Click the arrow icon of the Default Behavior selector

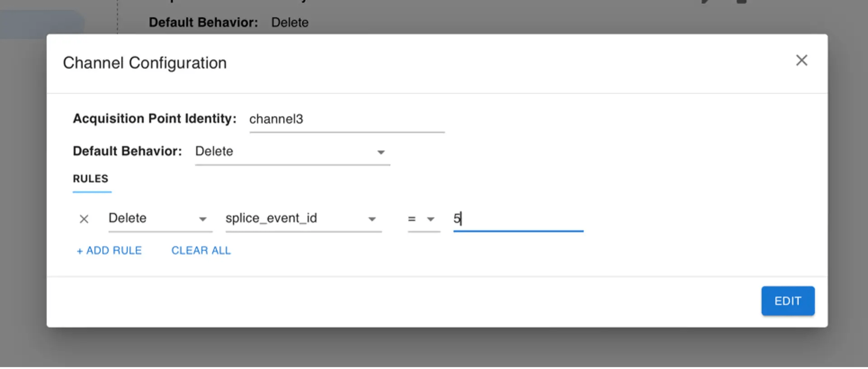tap(381, 152)
